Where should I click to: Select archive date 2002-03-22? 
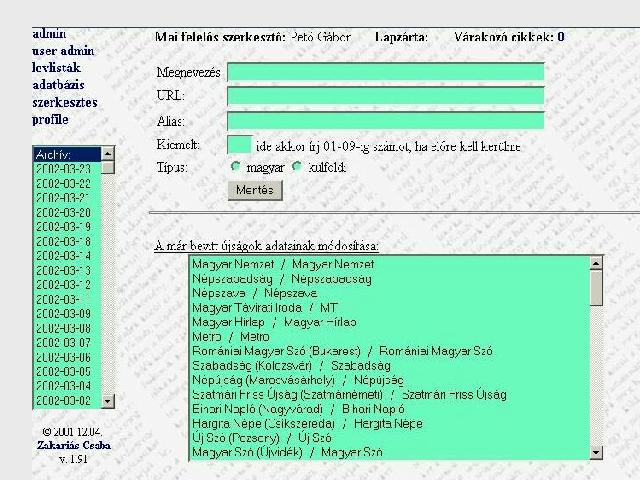[x=67, y=184]
